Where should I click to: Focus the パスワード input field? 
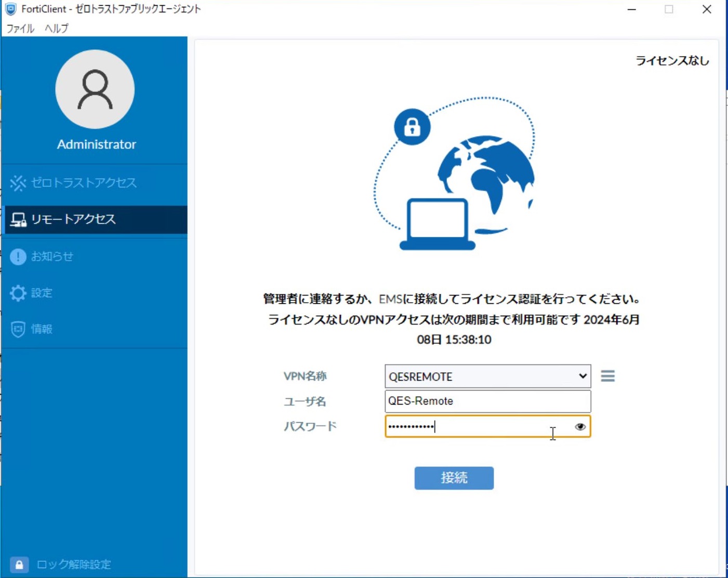[488, 426]
